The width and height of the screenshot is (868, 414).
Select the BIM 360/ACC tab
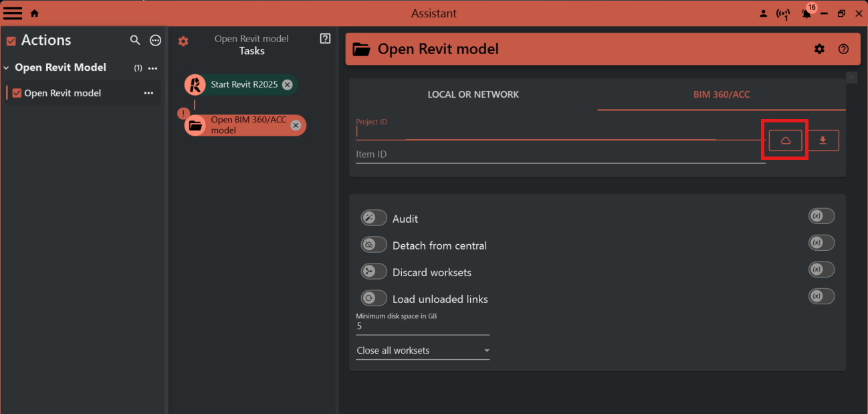(722, 94)
